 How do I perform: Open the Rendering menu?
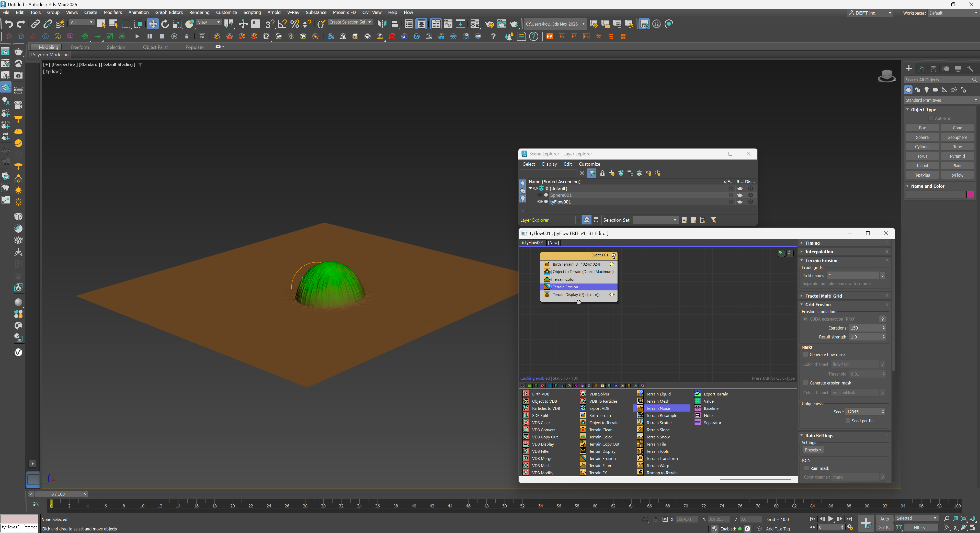coord(199,13)
